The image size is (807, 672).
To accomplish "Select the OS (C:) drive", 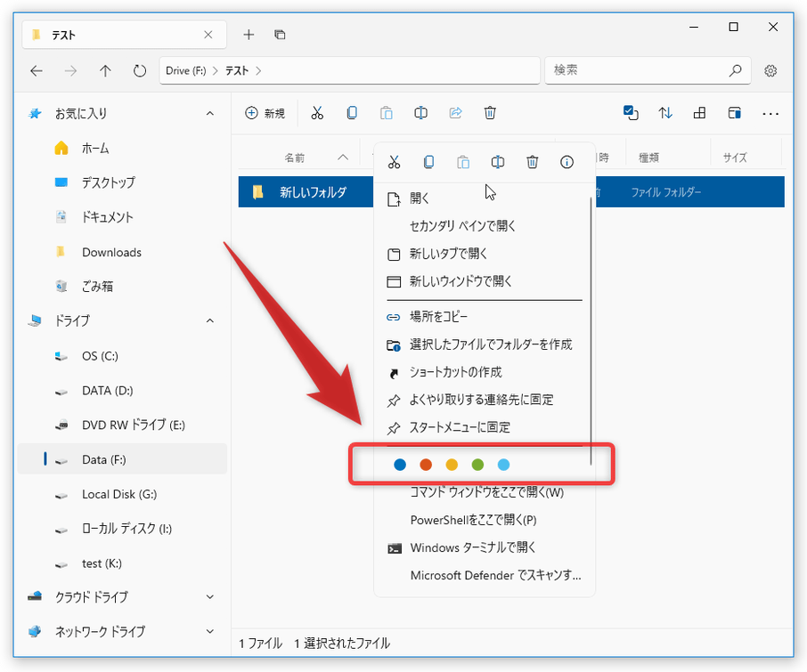I will click(122, 356).
